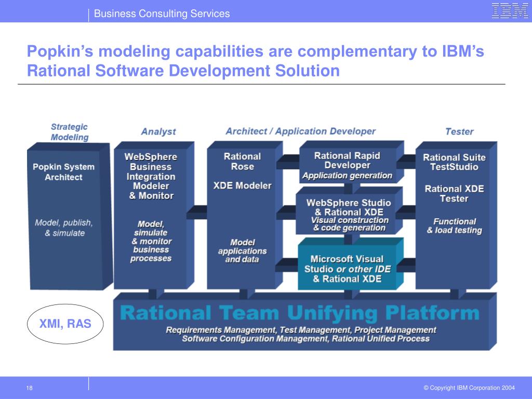532x399 pixels.
Task: Click 'Functional & load testing' caption
Action: click(x=455, y=226)
